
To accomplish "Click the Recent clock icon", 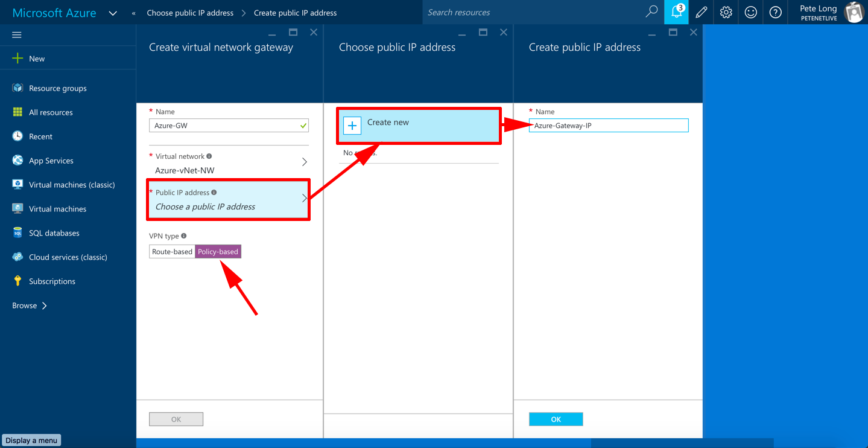I will click(x=17, y=136).
